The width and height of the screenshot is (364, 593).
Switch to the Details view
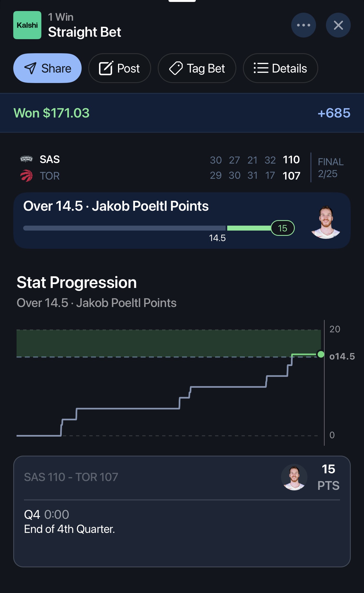click(x=280, y=68)
